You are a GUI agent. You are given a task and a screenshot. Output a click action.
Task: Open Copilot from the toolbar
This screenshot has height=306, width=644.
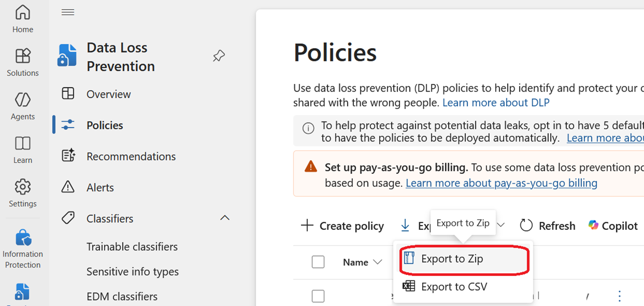tap(613, 226)
